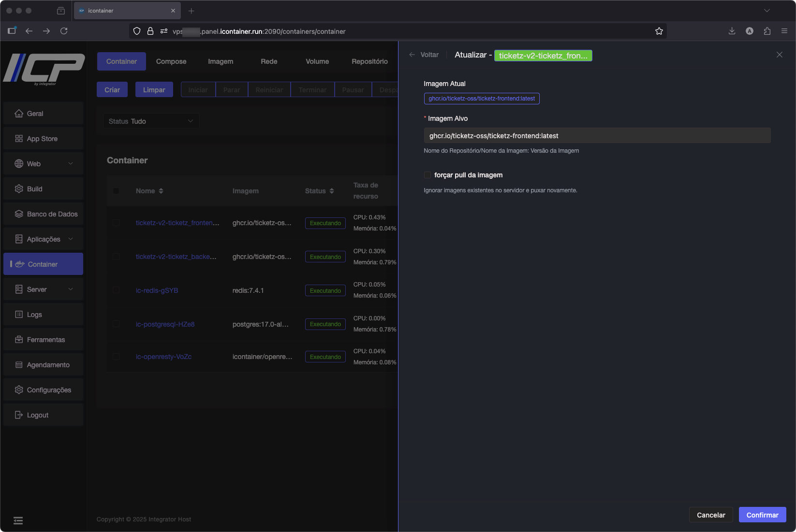
Task: Switch to the Compose tab
Action: pos(171,61)
